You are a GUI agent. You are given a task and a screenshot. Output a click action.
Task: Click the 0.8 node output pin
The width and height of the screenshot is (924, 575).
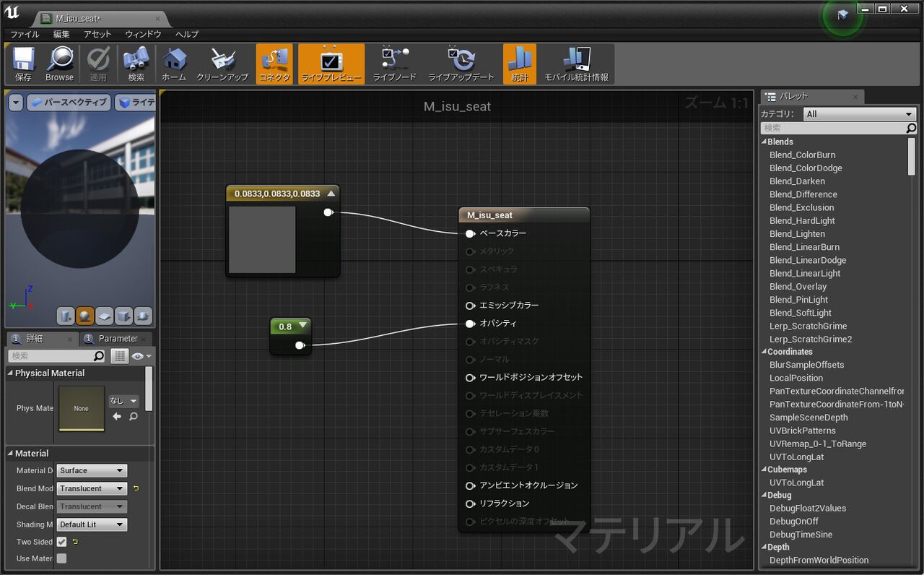pyautogui.click(x=300, y=345)
